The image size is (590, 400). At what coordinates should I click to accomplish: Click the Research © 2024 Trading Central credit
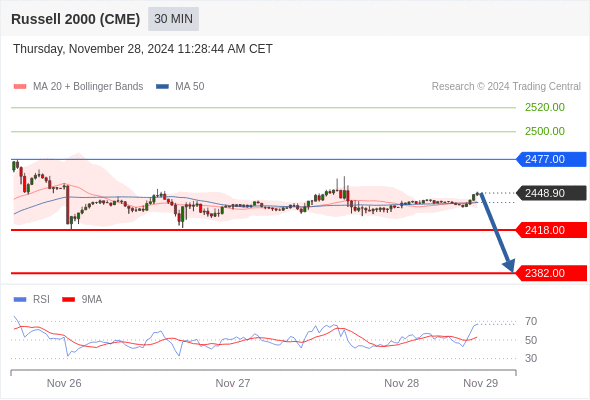point(506,87)
